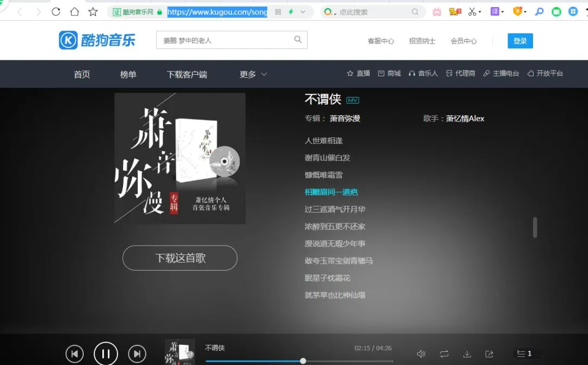Image resolution: width=588 pixels, height=365 pixels.
Task: Mute audio with the speaker volume icon
Action: (421, 354)
